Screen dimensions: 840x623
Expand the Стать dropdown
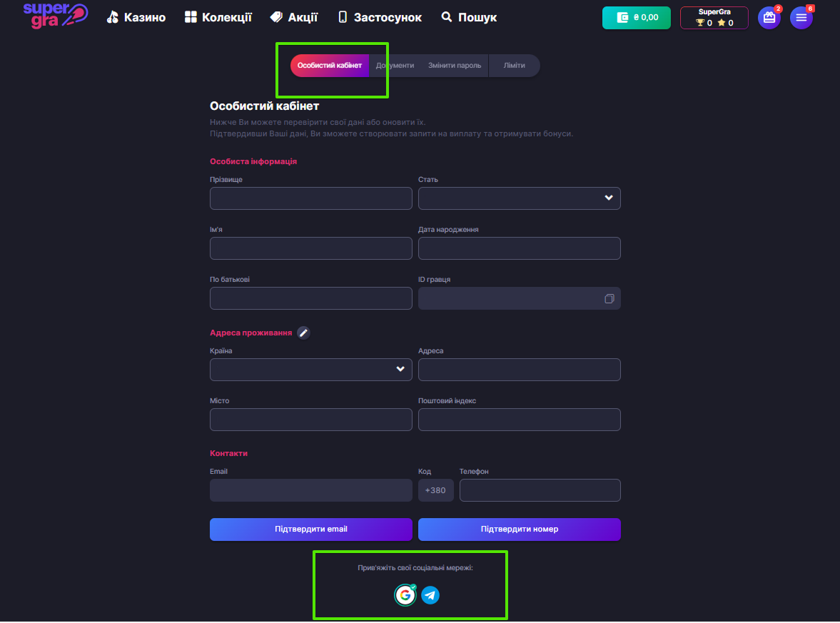click(x=519, y=198)
